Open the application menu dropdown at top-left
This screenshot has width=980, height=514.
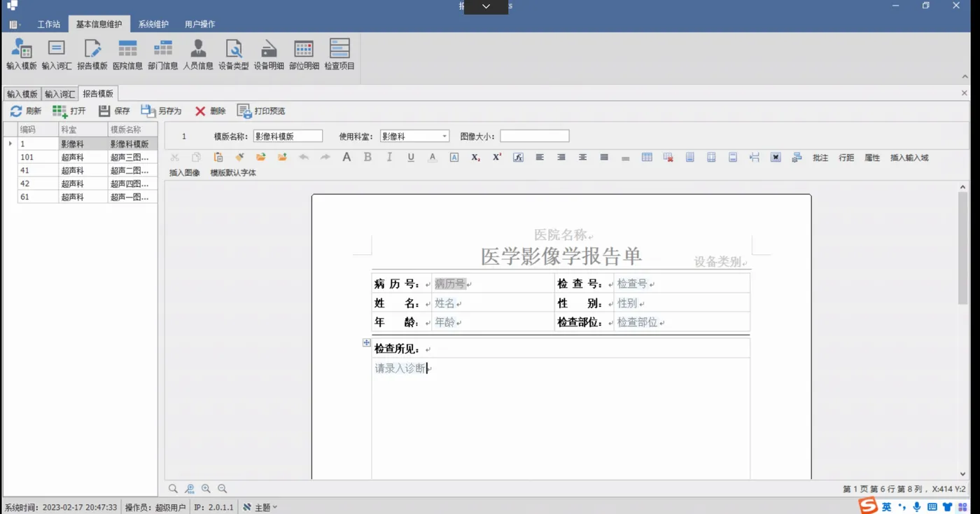point(14,24)
